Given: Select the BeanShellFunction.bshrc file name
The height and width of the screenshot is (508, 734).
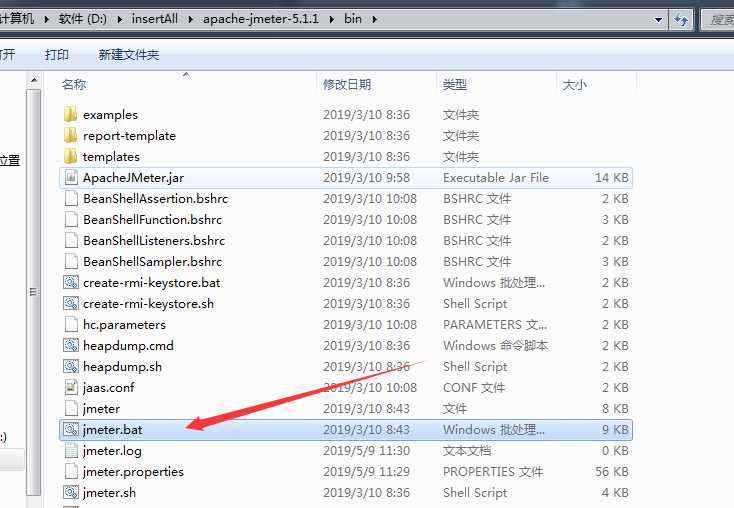Looking at the screenshot, I should (x=153, y=220).
